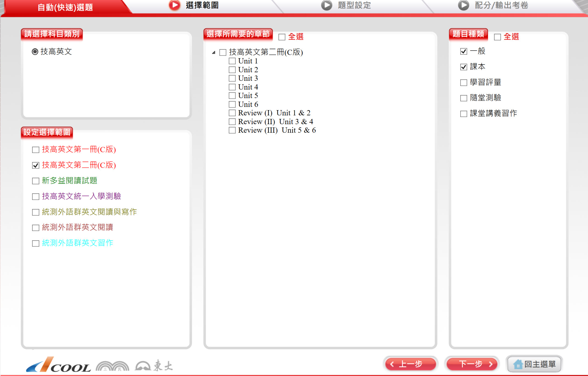588x376 pixels.
Task: Click the gray play icon beside 配分/輸出考卷
Action: [x=463, y=5]
